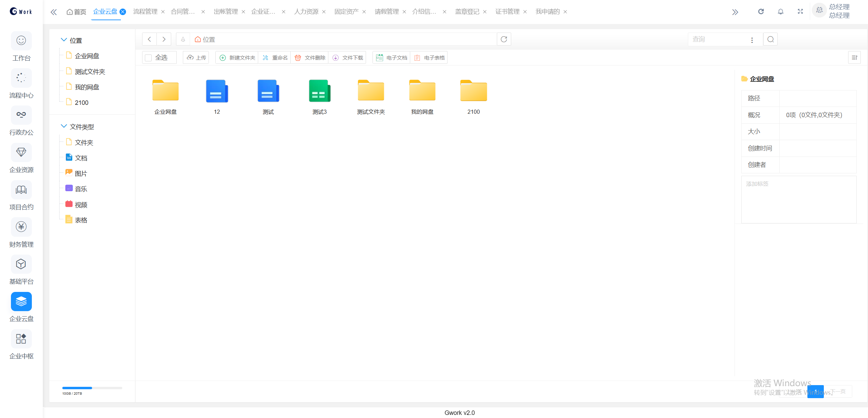Image resolution: width=868 pixels, height=418 pixels.
Task: Check the 全选 checkbox
Action: click(148, 58)
